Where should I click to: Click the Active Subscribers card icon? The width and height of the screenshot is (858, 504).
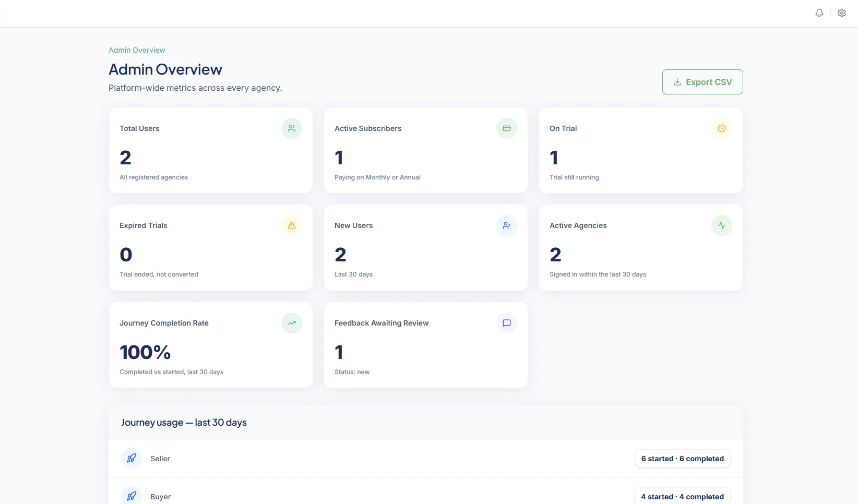(x=507, y=128)
